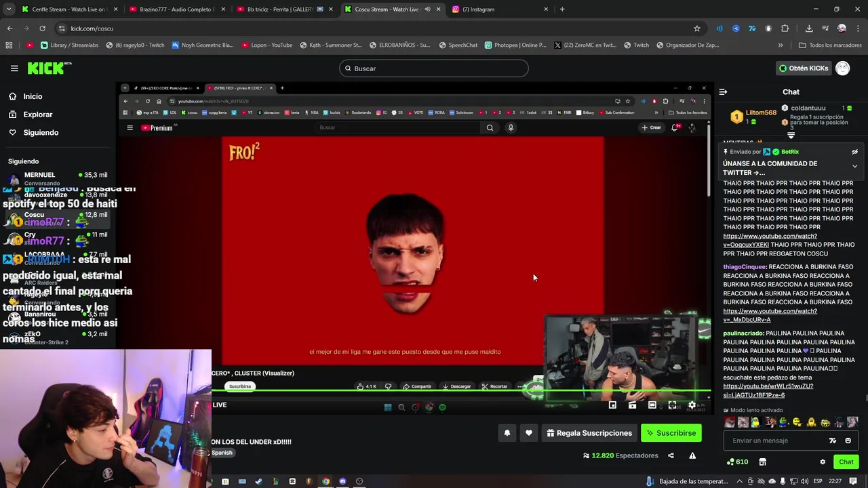Viewport: 868px width, 488px height.
Task: Toggle Kick player fullscreen
Action: coord(672,405)
